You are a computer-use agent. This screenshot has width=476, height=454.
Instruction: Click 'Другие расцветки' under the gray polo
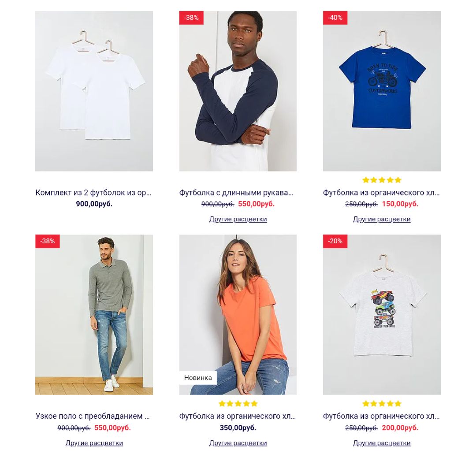[x=94, y=443]
